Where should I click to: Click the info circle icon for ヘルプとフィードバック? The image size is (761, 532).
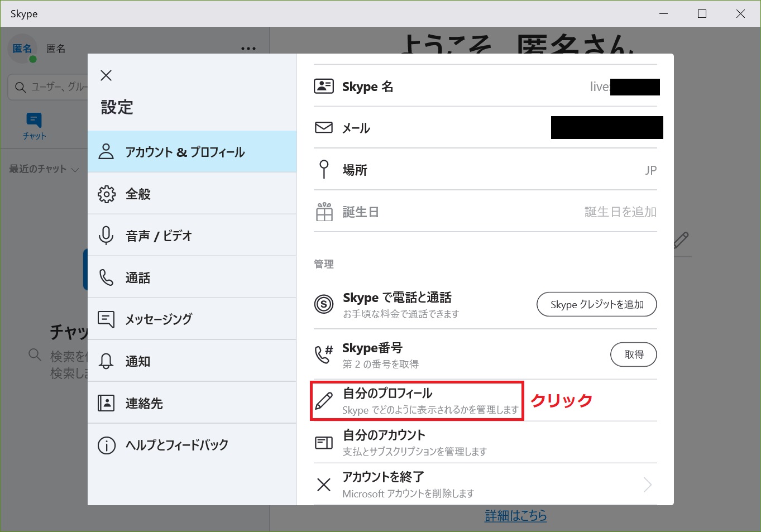tap(106, 445)
